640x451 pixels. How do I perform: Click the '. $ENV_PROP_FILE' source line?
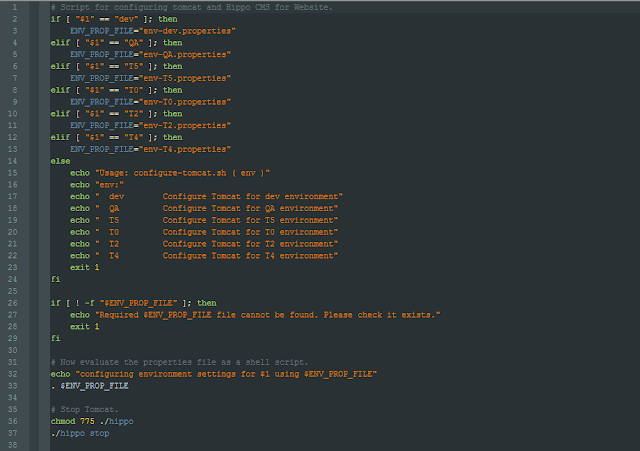89,386
